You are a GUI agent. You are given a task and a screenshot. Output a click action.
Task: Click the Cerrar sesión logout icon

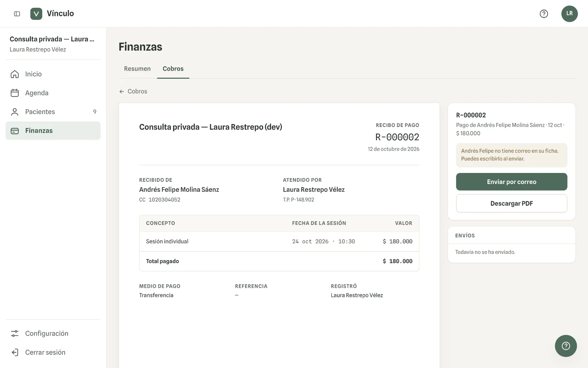(15, 352)
